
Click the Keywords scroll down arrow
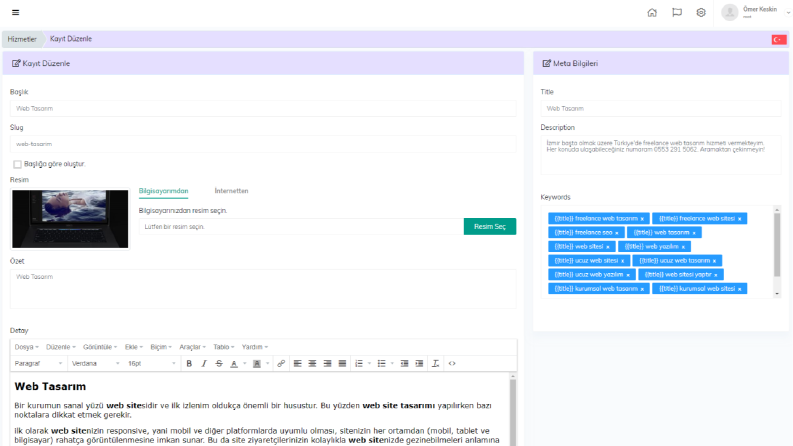(x=777, y=294)
